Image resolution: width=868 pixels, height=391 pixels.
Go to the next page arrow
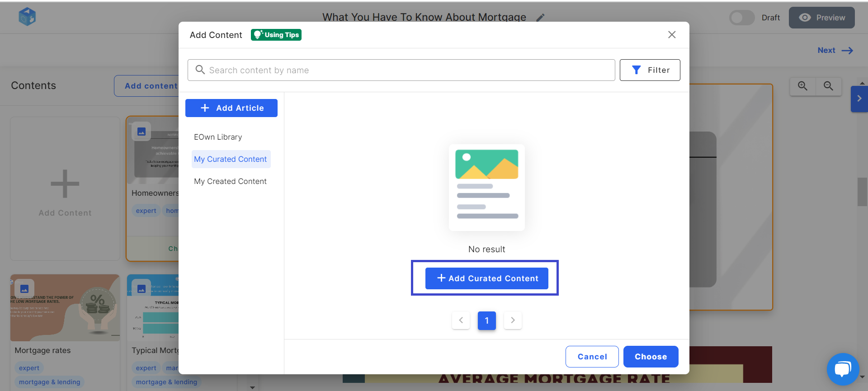[x=513, y=320]
